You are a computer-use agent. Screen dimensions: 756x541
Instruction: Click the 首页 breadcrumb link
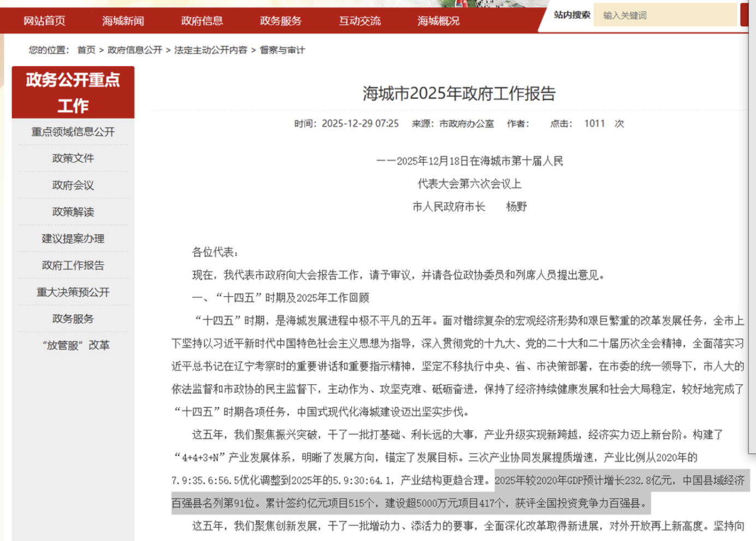pyautogui.click(x=86, y=50)
